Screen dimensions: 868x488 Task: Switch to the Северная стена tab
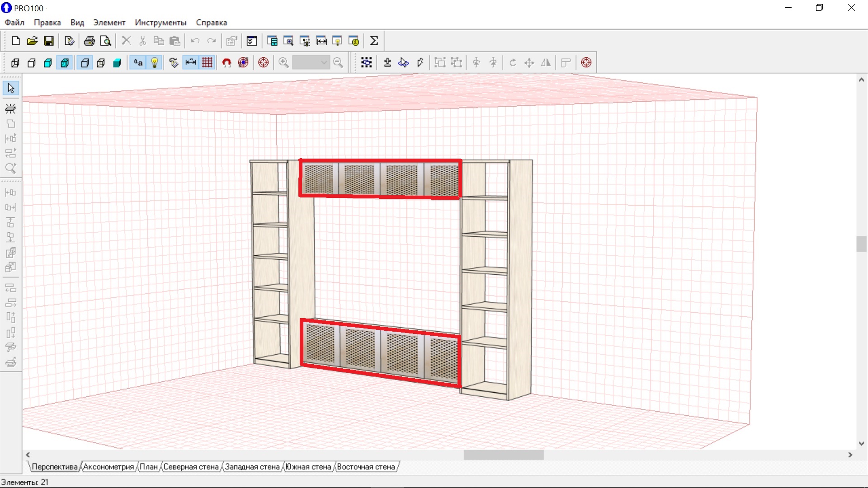[190, 467]
